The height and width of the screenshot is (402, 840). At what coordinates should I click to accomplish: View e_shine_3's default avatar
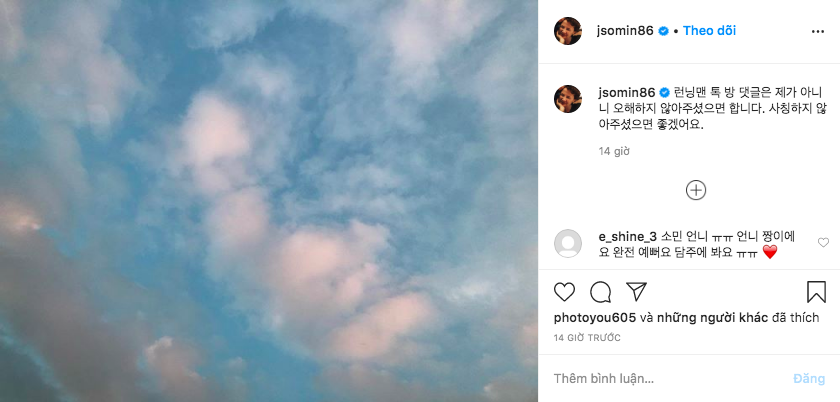tap(568, 243)
